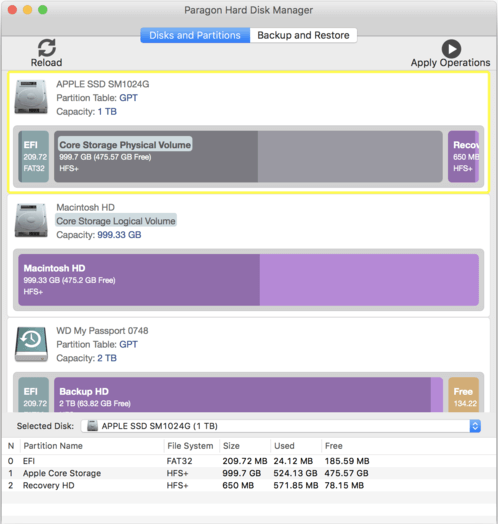
Task: Click the Selected Disk dropdown arrow stepper
Action: pyautogui.click(x=475, y=426)
